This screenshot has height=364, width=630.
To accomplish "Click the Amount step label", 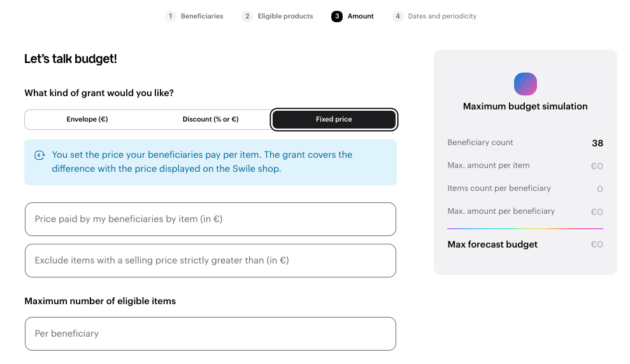I will point(361,17).
